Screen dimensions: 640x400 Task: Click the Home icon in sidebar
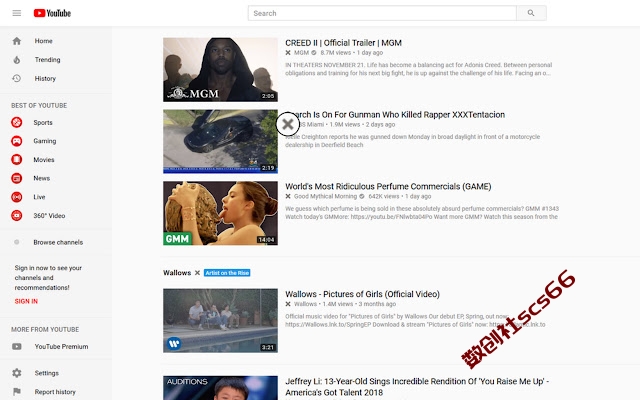tap(17, 41)
